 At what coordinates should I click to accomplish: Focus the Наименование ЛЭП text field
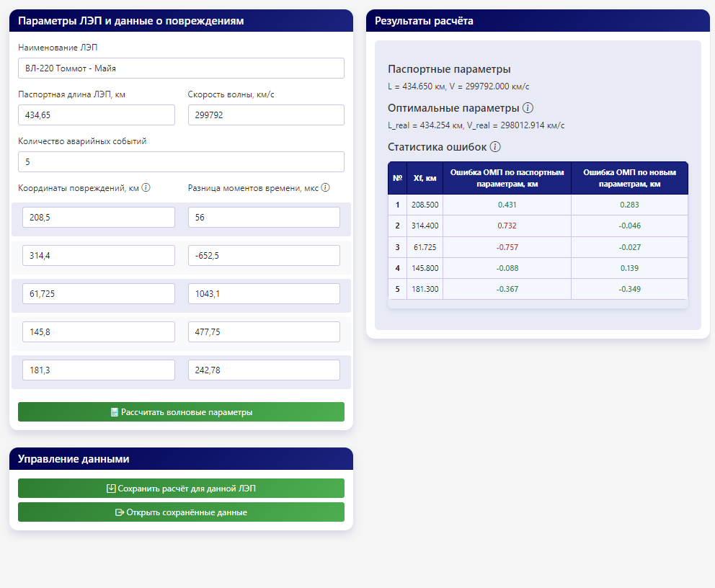coord(181,68)
